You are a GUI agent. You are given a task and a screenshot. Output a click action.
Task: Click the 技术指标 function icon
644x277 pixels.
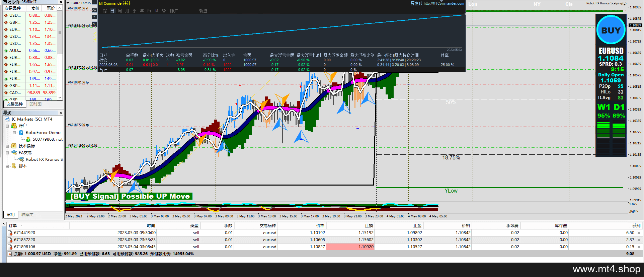tap(14, 146)
